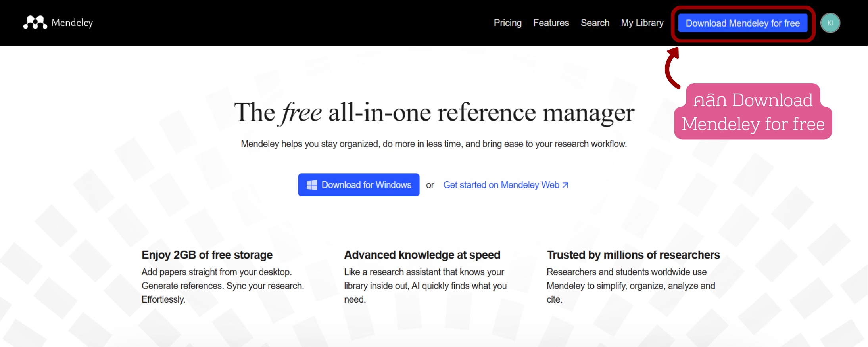This screenshot has width=868, height=347.
Task: Click the paragraph starting 'Researchers and students worldwide'
Action: pyautogui.click(x=631, y=286)
